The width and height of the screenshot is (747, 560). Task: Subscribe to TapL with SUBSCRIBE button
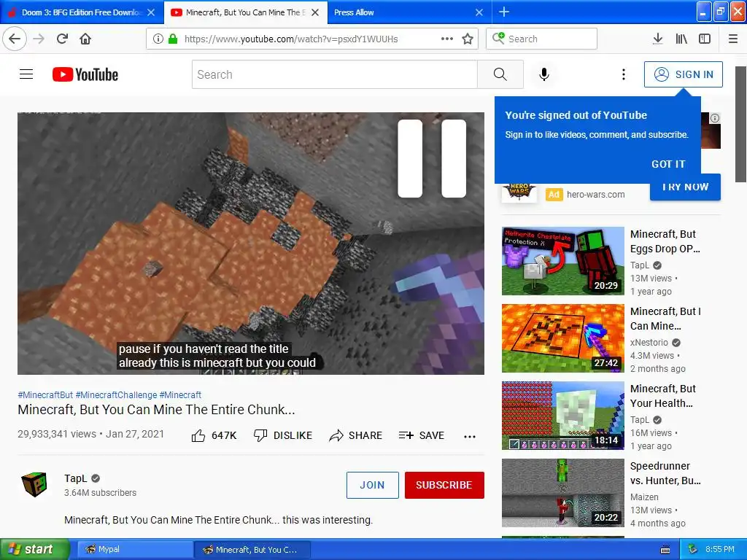point(444,485)
